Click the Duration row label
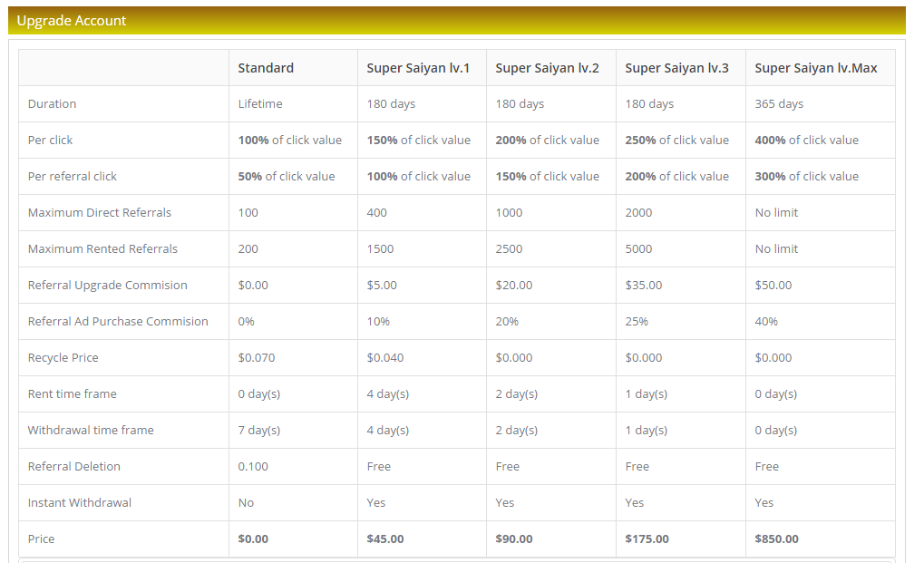The height and width of the screenshot is (563, 924). click(53, 104)
